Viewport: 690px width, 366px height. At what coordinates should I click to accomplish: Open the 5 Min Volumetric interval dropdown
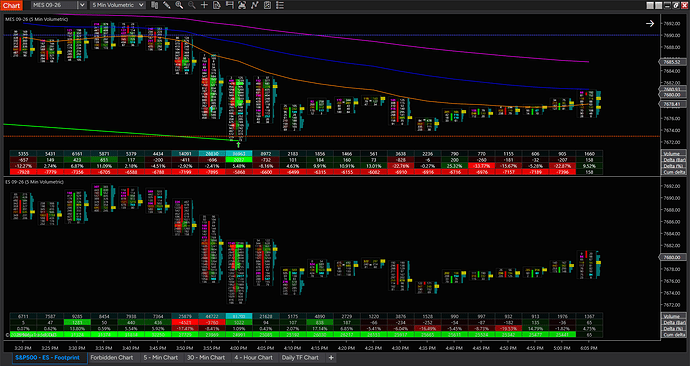point(118,5)
